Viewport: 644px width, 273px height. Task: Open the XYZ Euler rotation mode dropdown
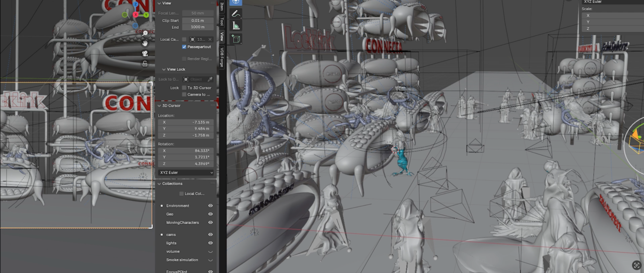(186, 173)
